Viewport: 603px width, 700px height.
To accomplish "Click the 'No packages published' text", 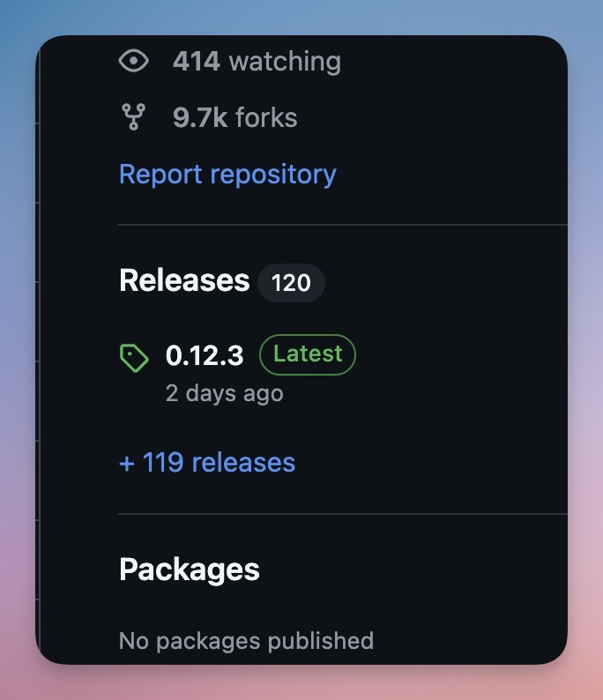I will coord(246,641).
